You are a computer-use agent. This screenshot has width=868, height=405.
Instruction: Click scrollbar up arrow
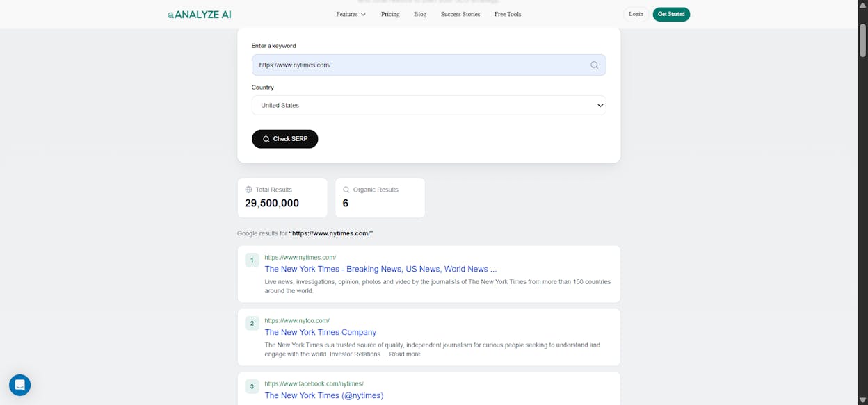[x=862, y=6]
